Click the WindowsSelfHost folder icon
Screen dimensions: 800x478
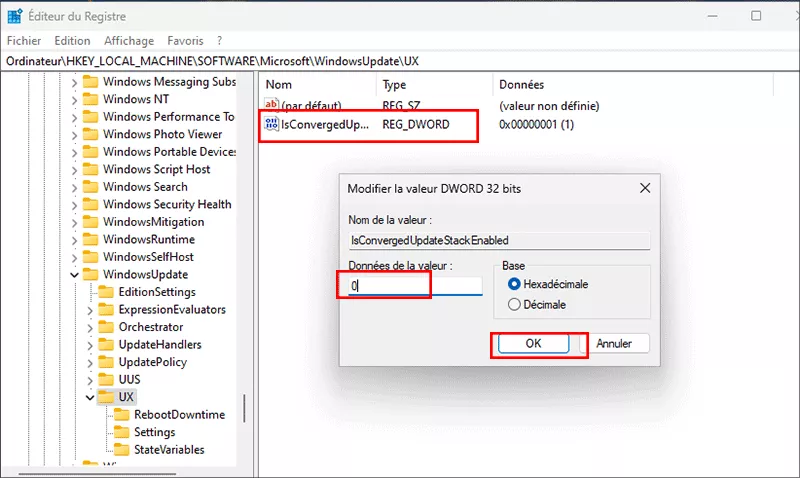[x=90, y=257]
